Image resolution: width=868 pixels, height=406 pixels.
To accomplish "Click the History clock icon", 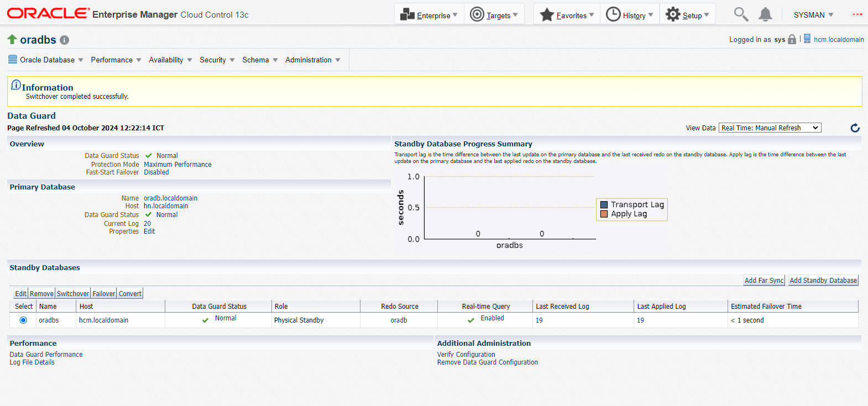I will click(x=613, y=14).
